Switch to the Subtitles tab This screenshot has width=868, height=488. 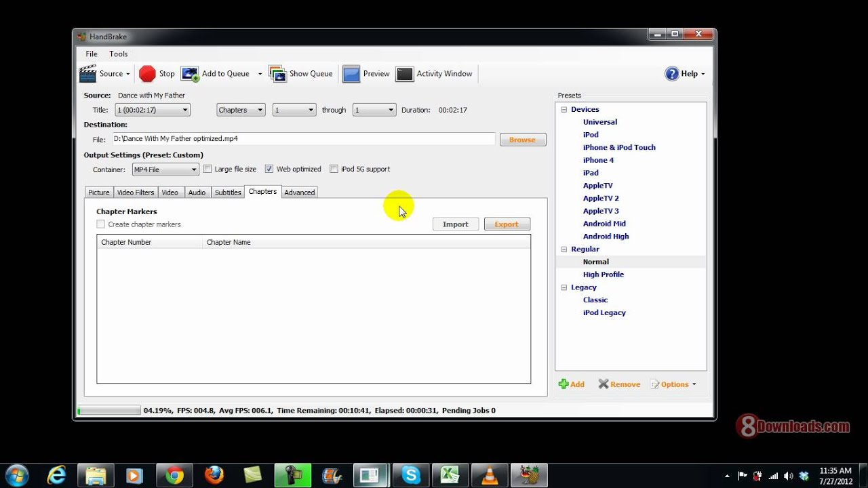[x=228, y=192]
